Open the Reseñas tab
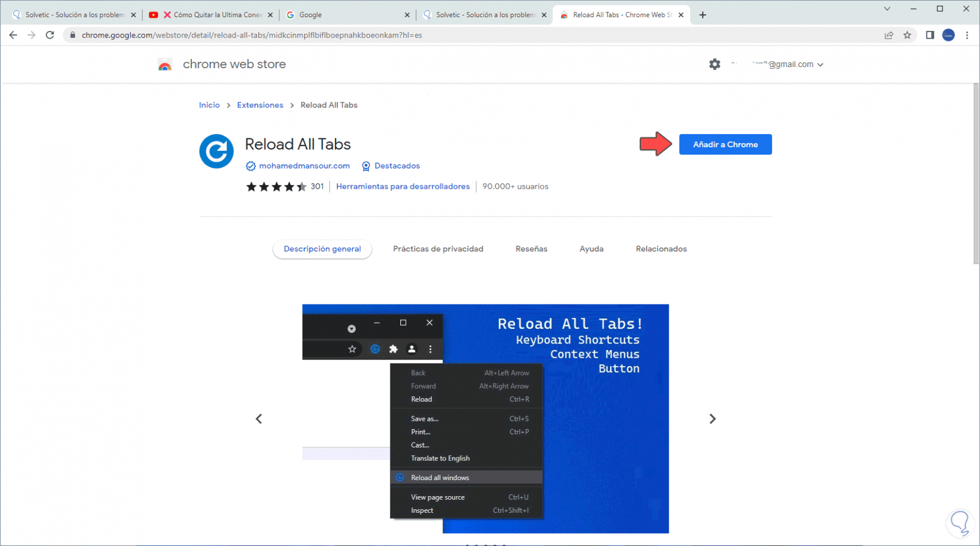The image size is (980, 546). click(532, 249)
